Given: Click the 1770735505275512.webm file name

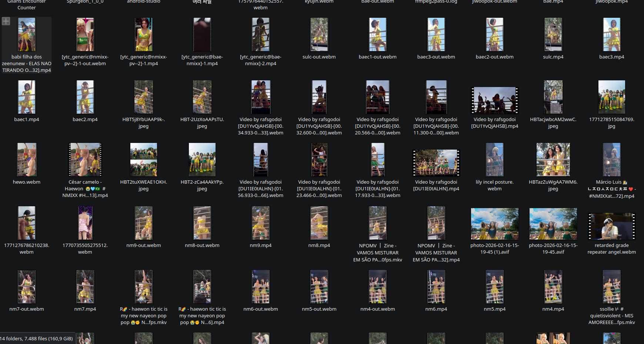Looking at the screenshot, I should pos(85,249).
